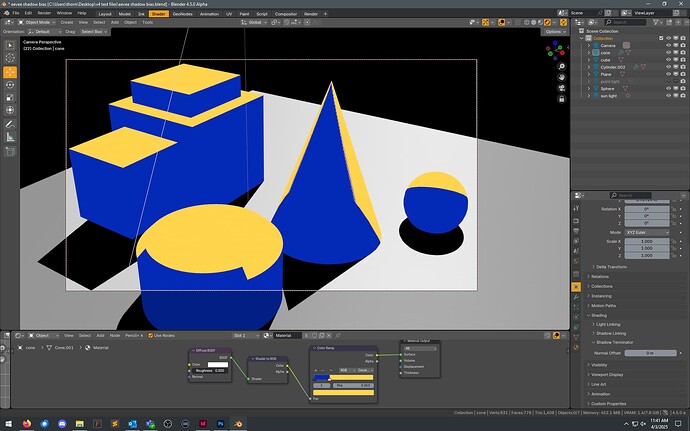The width and height of the screenshot is (690, 431).
Task: Click the Normal Offset value field
Action: 650,353
